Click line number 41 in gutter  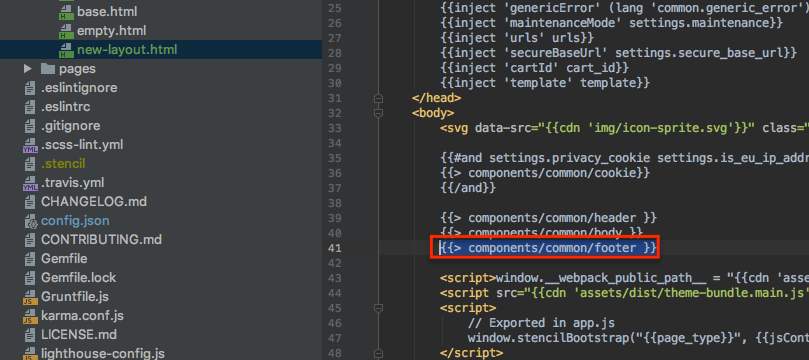click(334, 248)
